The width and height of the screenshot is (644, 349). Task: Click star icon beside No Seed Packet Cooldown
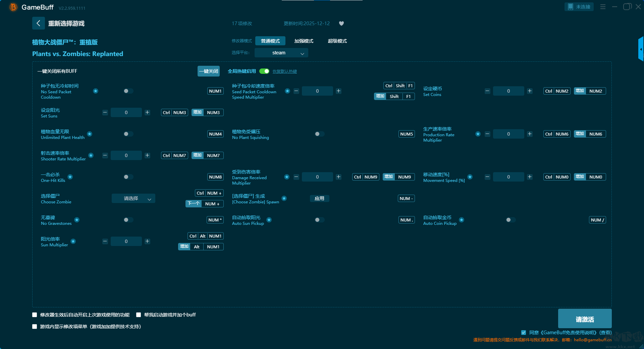coord(96,91)
